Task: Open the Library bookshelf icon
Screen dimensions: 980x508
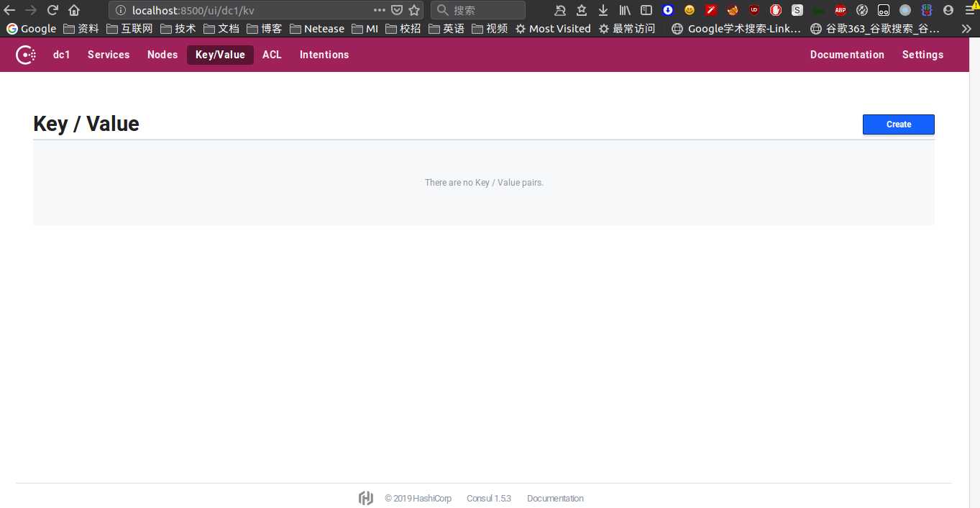Action: pos(625,10)
